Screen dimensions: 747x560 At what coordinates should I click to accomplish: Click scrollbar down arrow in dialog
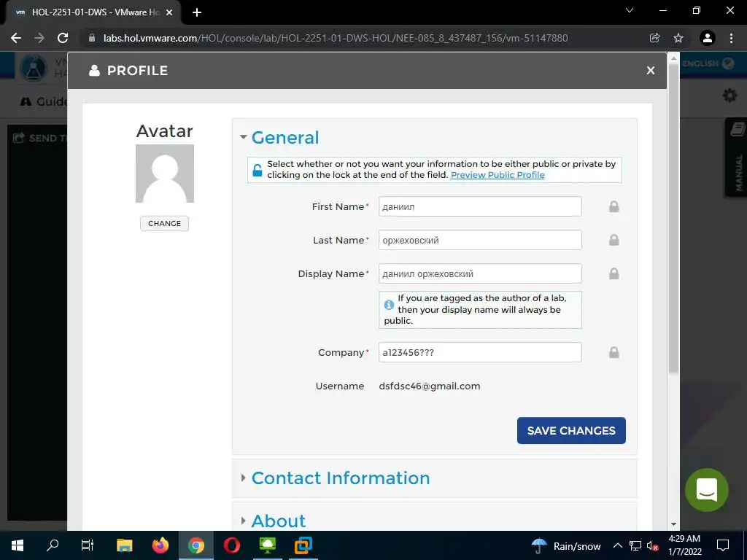click(x=673, y=524)
